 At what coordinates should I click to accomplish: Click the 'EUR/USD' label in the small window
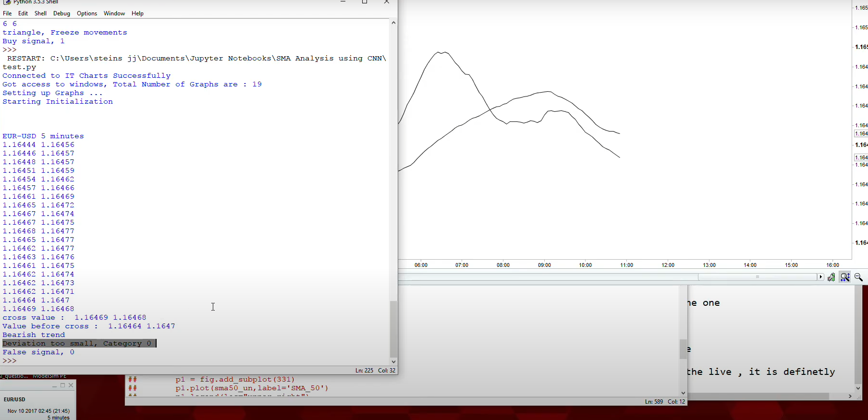(x=14, y=399)
